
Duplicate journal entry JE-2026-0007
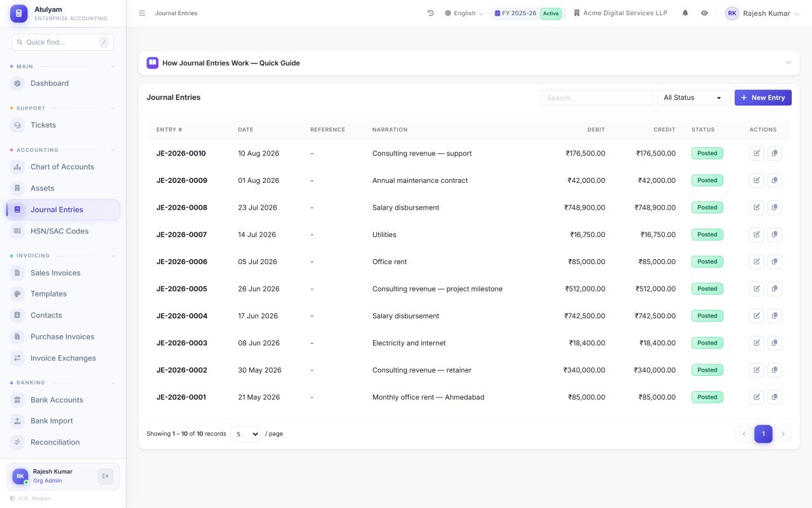pyautogui.click(x=775, y=234)
